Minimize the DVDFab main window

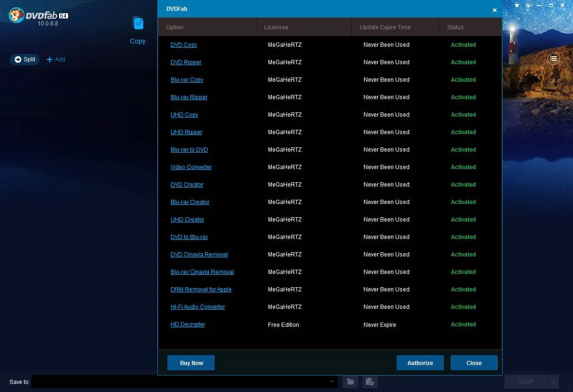(x=539, y=5)
